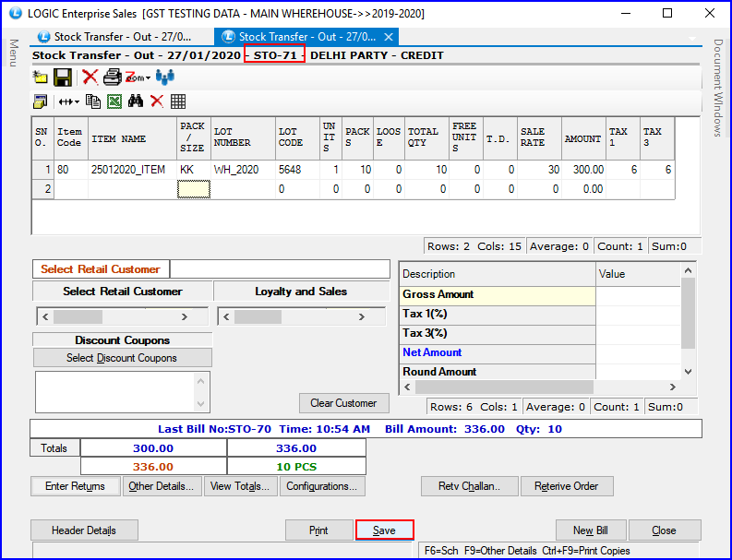Click the Clear Customer button
732x560 pixels.
point(343,403)
